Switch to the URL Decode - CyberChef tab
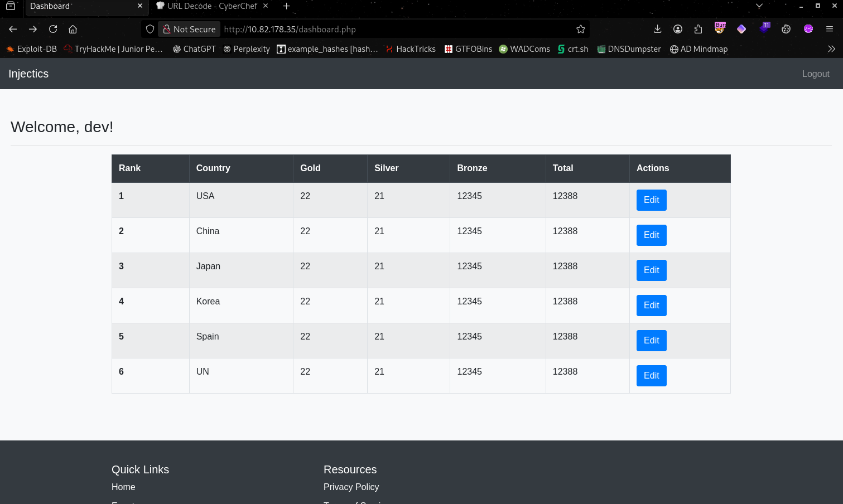The width and height of the screenshot is (843, 504). [212, 6]
